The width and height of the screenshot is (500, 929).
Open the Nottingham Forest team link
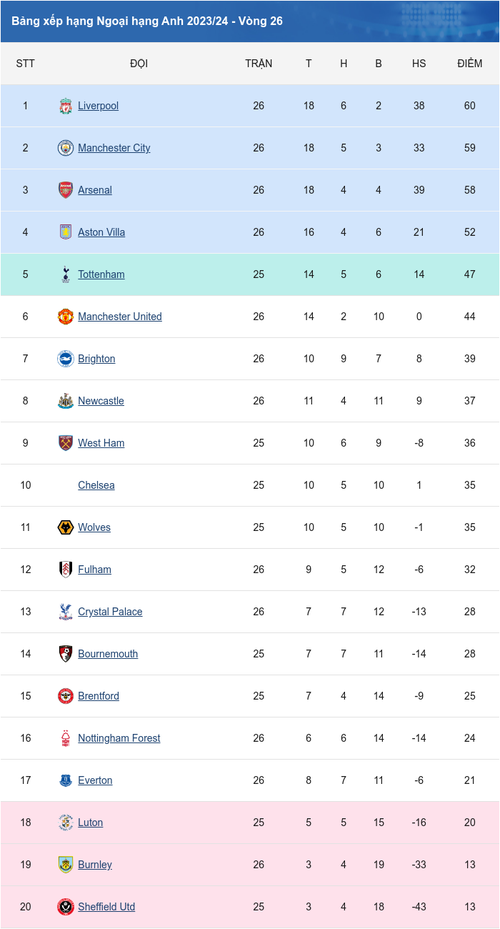[119, 738]
